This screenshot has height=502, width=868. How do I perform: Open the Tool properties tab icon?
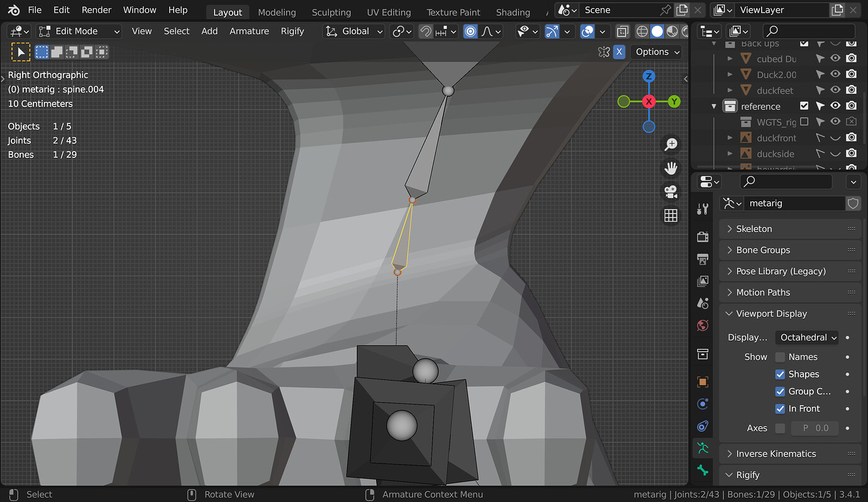703,209
